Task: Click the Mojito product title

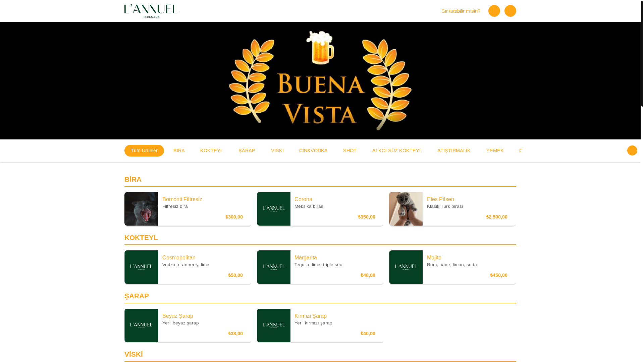Action: [434, 257]
